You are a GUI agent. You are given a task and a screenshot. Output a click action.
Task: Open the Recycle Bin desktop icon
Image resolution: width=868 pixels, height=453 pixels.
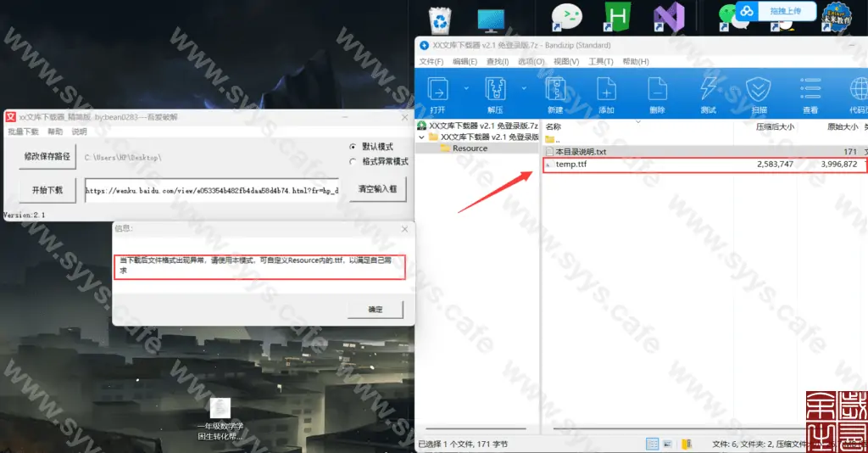pos(440,20)
